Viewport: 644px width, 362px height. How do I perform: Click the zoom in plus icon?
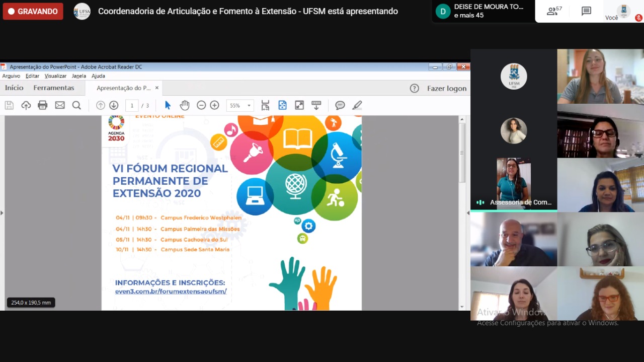tap(215, 105)
